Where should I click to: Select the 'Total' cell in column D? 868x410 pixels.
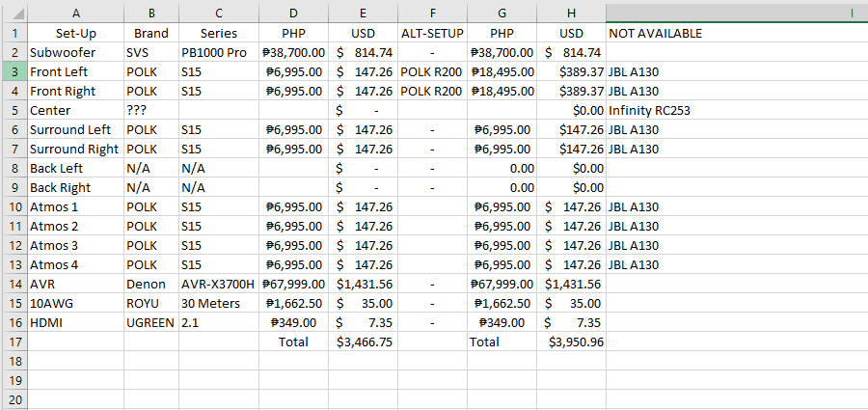pos(293,342)
